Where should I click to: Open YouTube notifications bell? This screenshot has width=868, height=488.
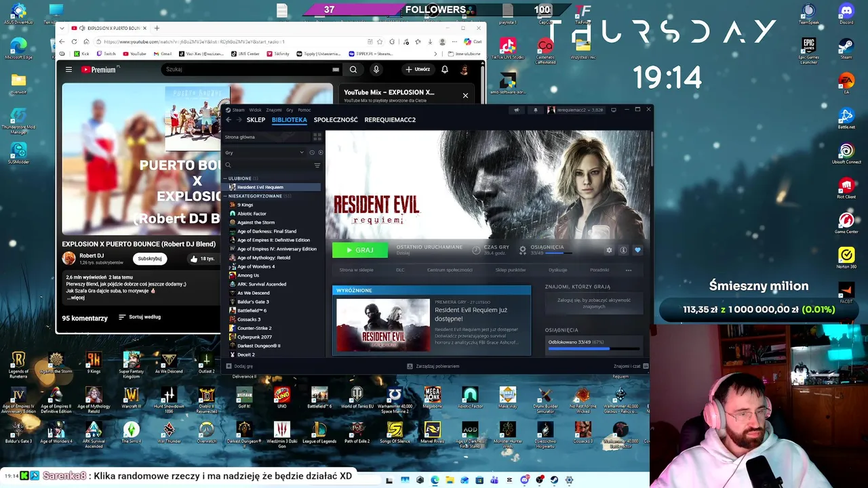(x=445, y=69)
